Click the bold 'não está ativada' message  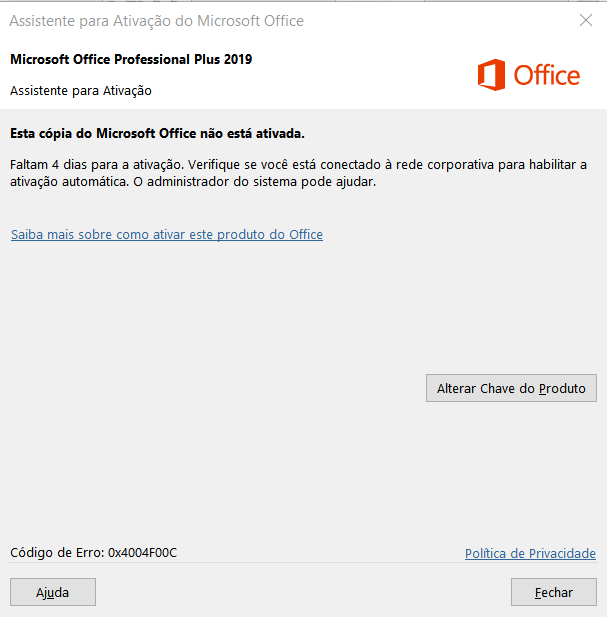pos(247,132)
